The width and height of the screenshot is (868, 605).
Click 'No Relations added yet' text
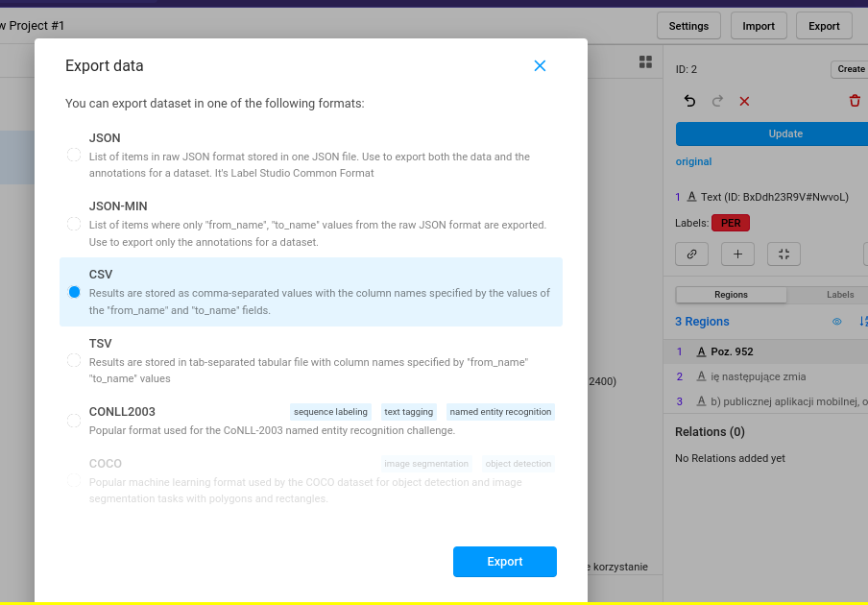pos(730,458)
